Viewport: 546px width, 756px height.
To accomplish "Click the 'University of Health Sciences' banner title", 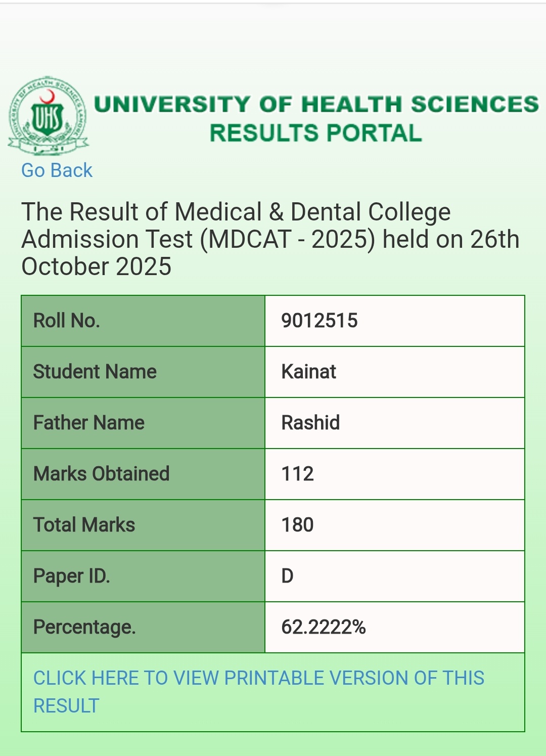I will pos(316,104).
